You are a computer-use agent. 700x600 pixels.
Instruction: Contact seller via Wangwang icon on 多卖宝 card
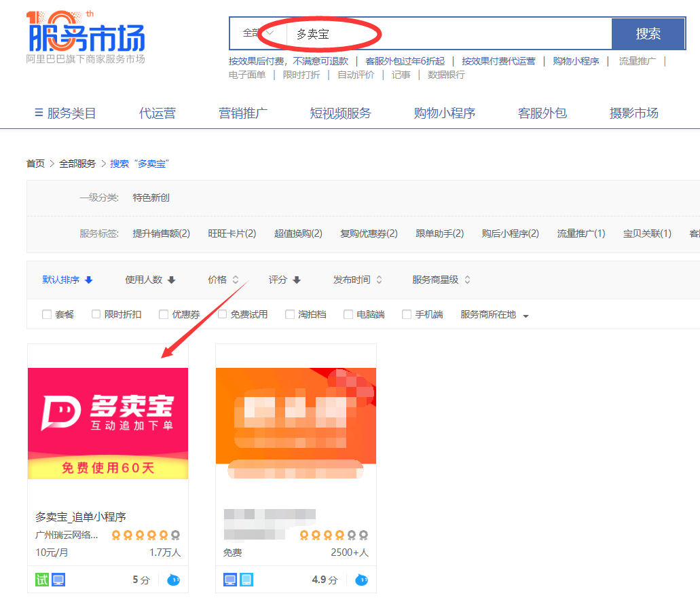[173, 580]
